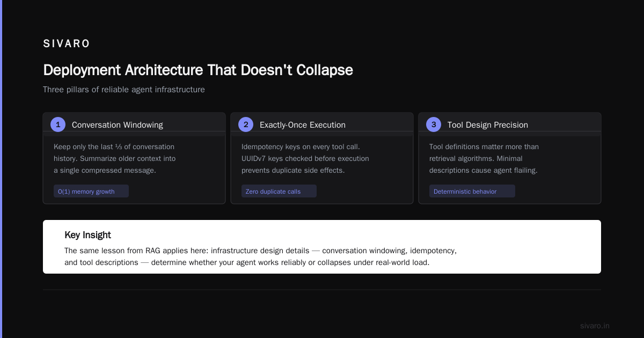
Task: Click the Three pillars subtitle text
Action: click(124, 90)
